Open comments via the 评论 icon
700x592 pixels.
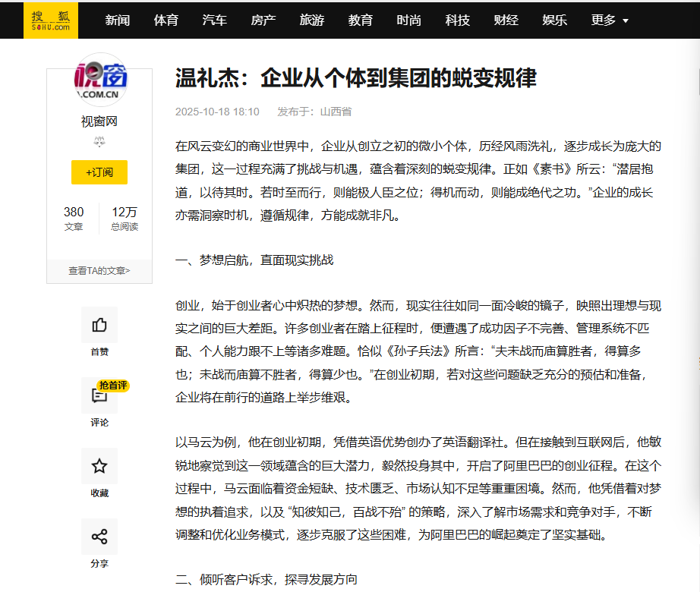pos(99,398)
